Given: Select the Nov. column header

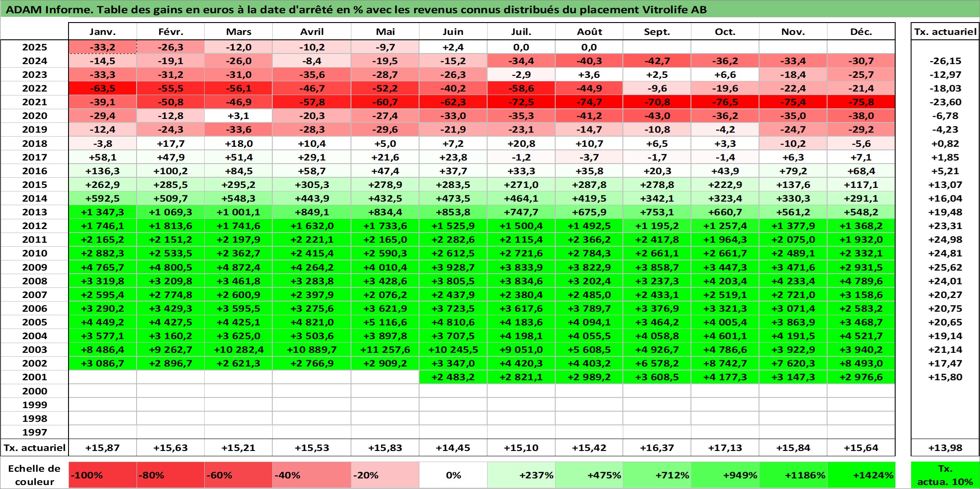Looking at the screenshot, I should click(x=793, y=31).
